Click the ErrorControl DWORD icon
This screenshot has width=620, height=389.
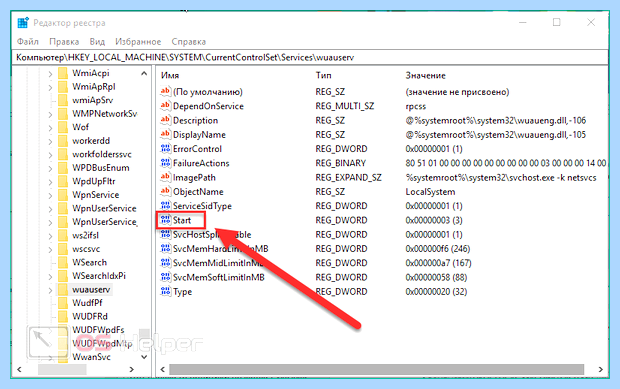point(165,149)
